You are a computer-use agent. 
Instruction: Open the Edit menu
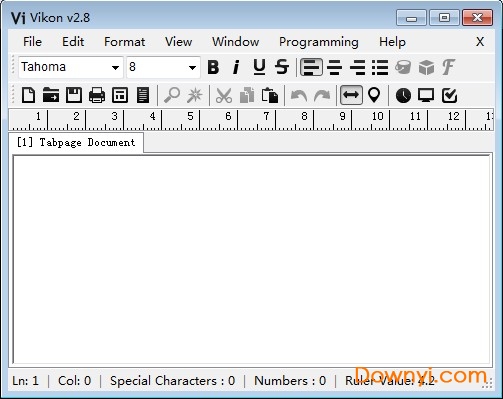coord(73,42)
